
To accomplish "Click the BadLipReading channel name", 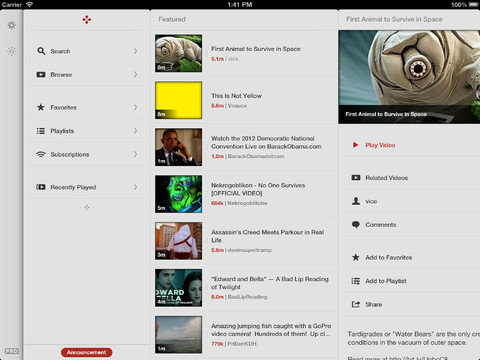I will point(247,297).
